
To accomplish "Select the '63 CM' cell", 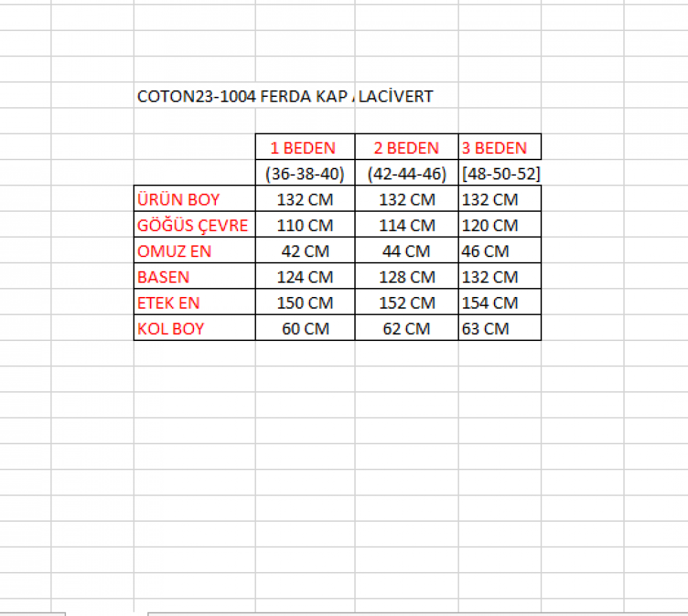I will pyautogui.click(x=499, y=329).
